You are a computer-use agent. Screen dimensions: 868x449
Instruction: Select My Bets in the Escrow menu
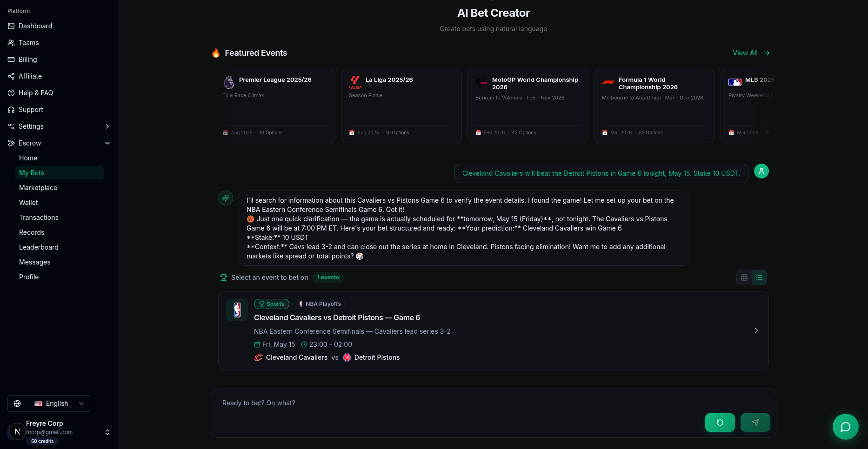(x=60, y=173)
